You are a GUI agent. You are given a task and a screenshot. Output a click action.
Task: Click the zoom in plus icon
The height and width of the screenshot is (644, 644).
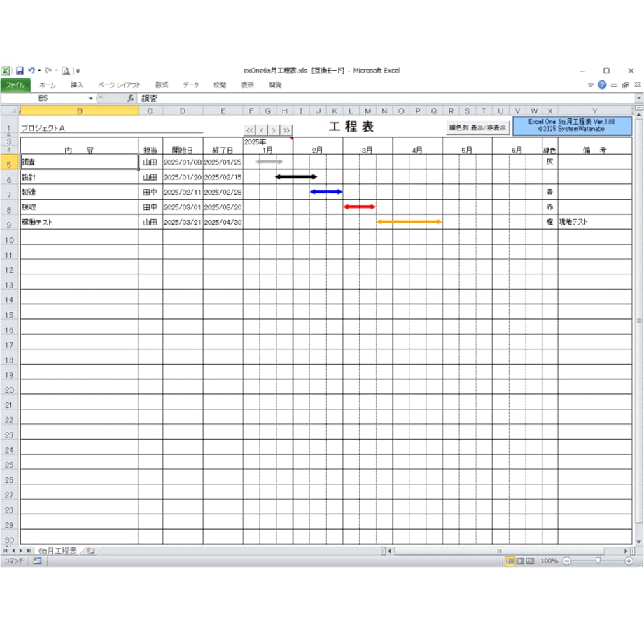coord(629,561)
